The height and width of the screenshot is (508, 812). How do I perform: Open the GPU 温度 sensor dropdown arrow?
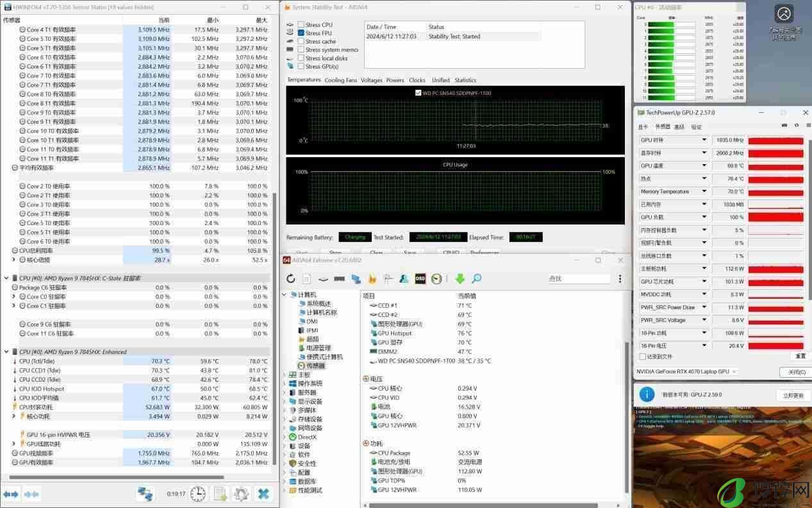point(704,165)
